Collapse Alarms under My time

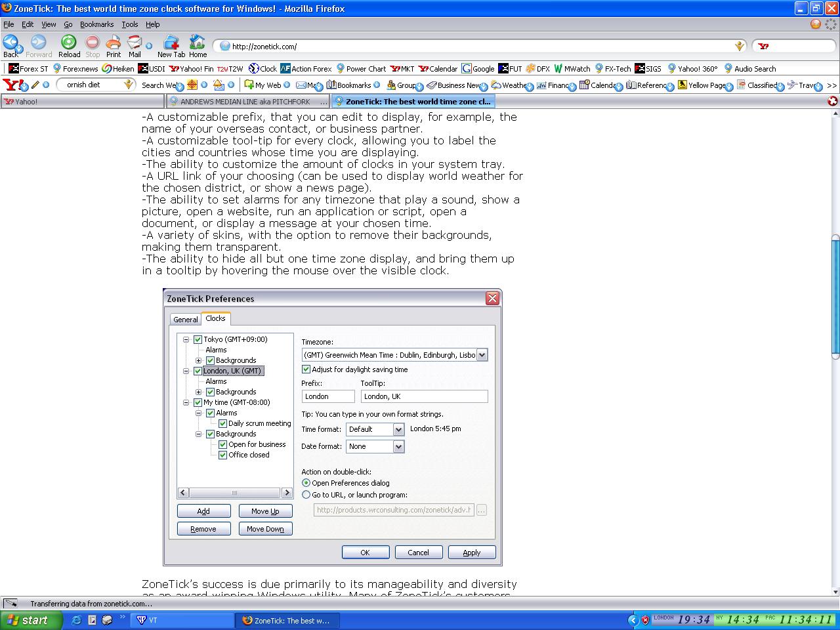pos(198,413)
